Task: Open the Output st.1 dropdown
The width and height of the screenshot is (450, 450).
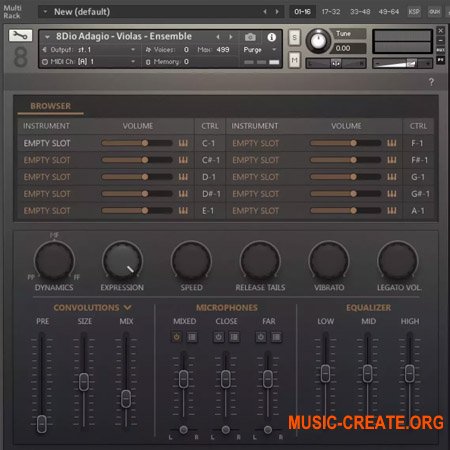Action: (x=89, y=50)
